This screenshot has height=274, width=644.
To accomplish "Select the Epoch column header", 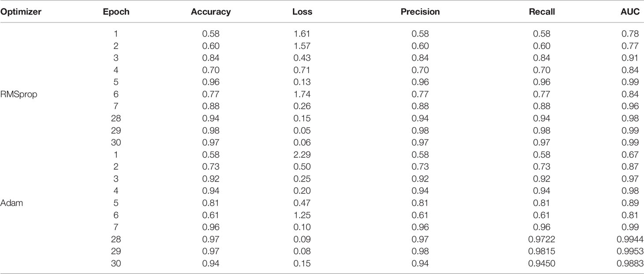I will (116, 12).
